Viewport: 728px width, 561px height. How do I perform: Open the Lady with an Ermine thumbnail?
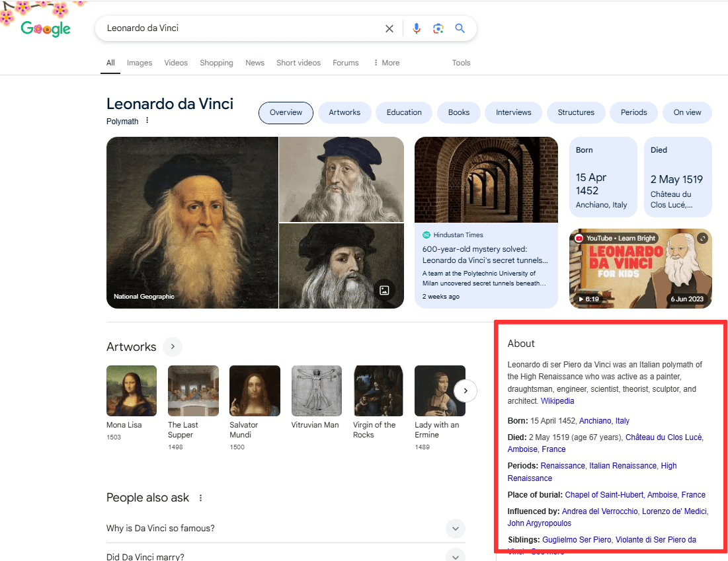point(440,391)
